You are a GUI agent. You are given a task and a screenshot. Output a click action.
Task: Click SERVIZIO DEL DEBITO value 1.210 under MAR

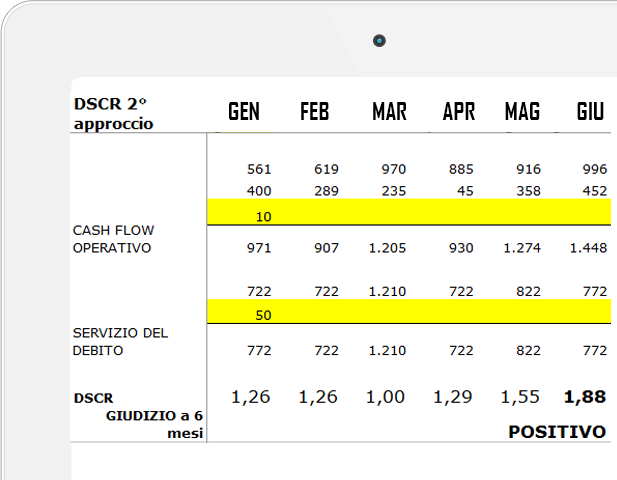[x=387, y=350]
